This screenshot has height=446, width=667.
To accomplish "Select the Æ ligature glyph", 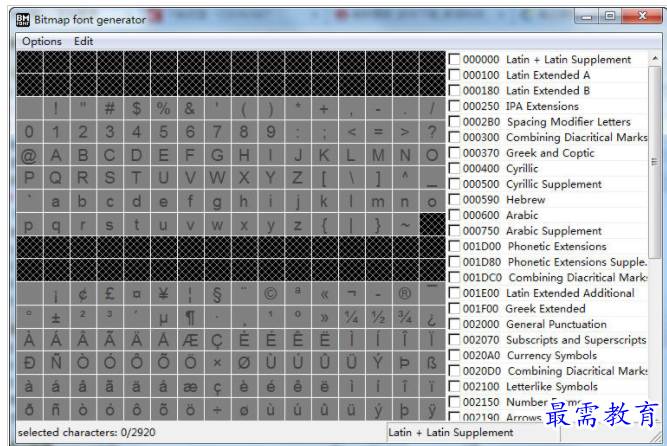I will (x=190, y=340).
